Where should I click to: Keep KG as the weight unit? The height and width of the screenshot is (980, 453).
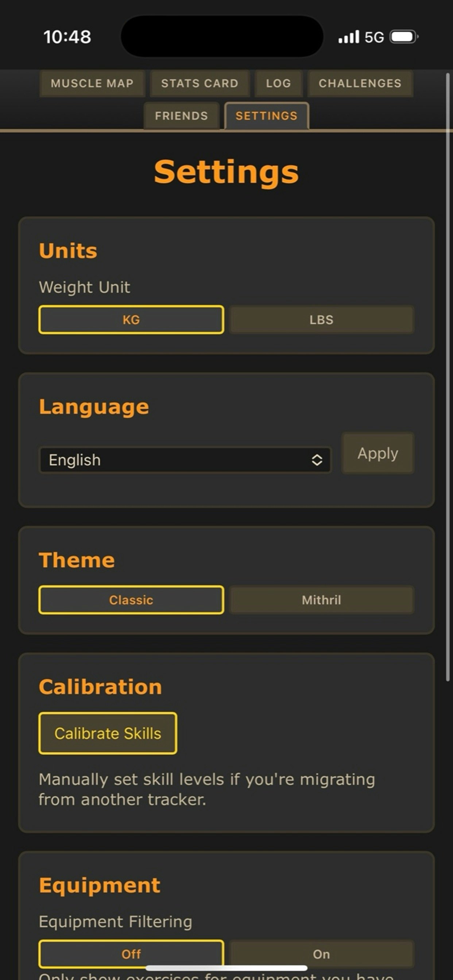[131, 320]
